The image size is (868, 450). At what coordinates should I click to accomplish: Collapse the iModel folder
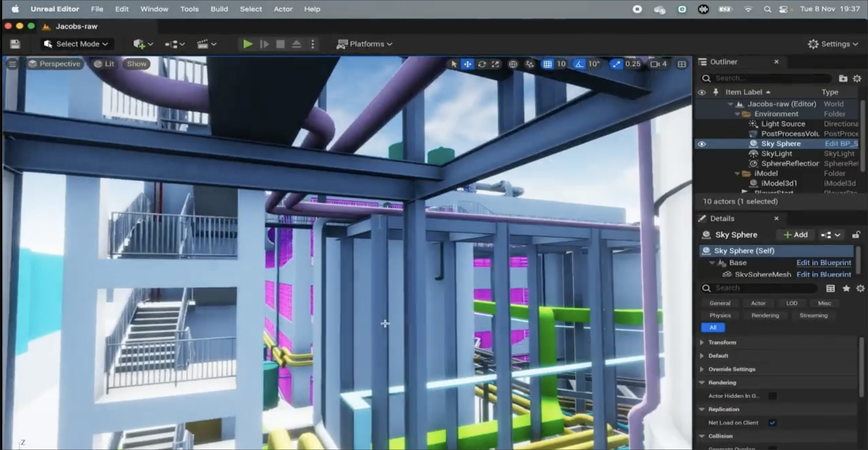(x=737, y=173)
